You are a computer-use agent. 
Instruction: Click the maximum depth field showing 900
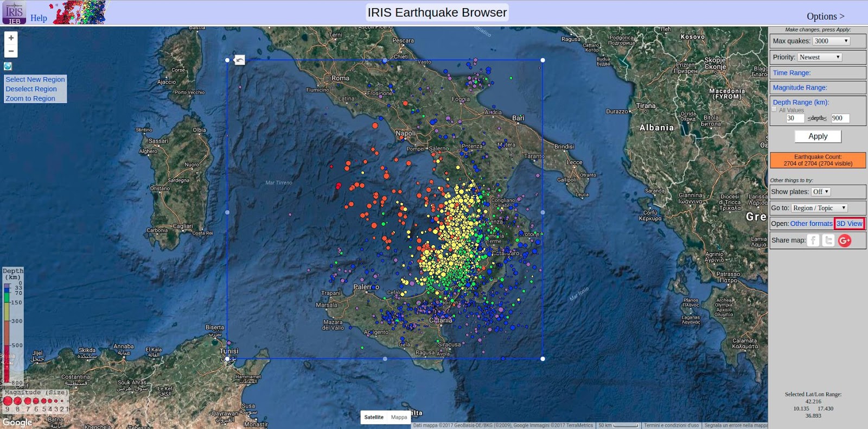pos(840,118)
